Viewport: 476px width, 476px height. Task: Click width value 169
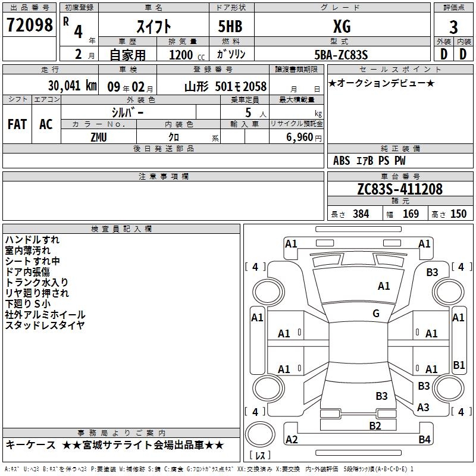(x=411, y=214)
